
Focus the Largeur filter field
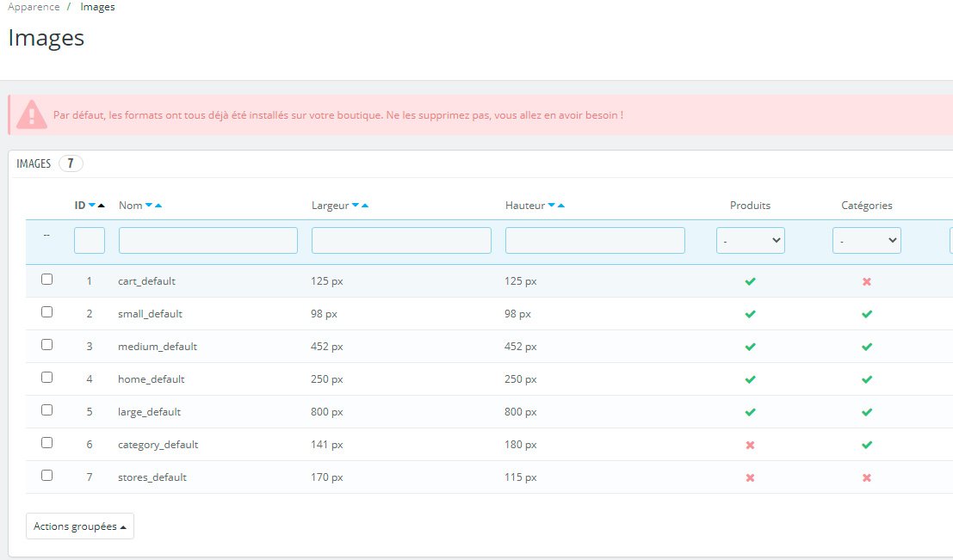pos(401,241)
